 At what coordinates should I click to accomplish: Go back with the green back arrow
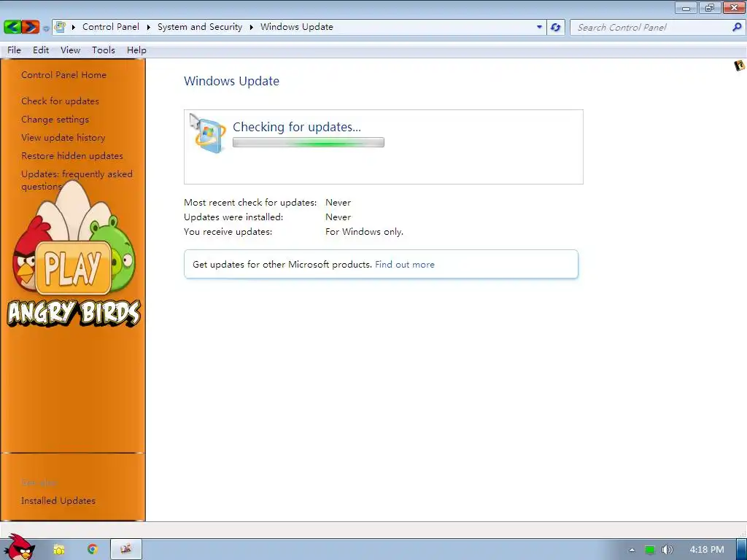13,27
